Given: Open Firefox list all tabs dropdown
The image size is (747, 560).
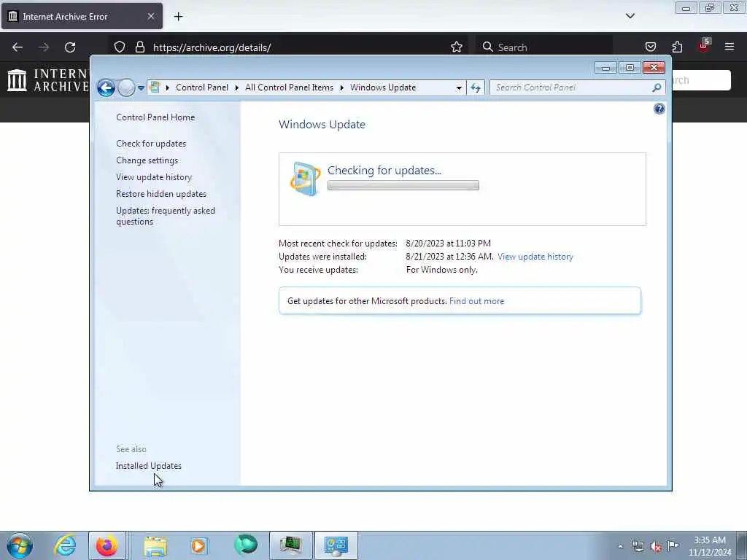Looking at the screenshot, I should pyautogui.click(x=630, y=16).
